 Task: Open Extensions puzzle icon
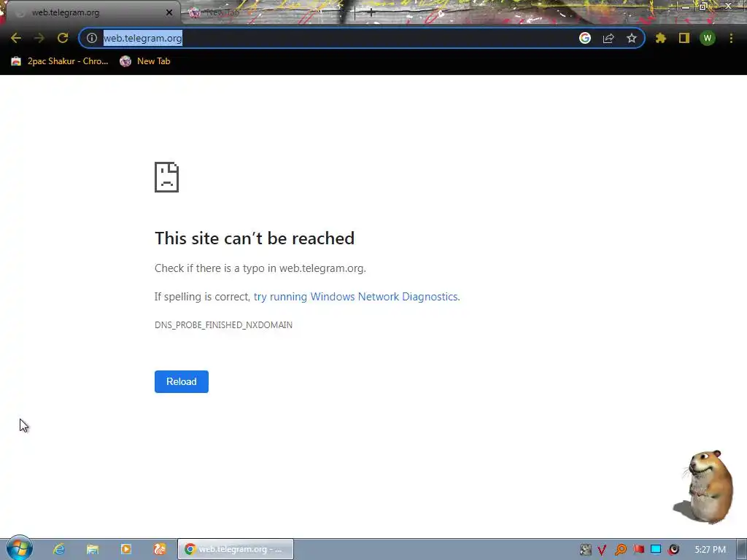coord(660,38)
